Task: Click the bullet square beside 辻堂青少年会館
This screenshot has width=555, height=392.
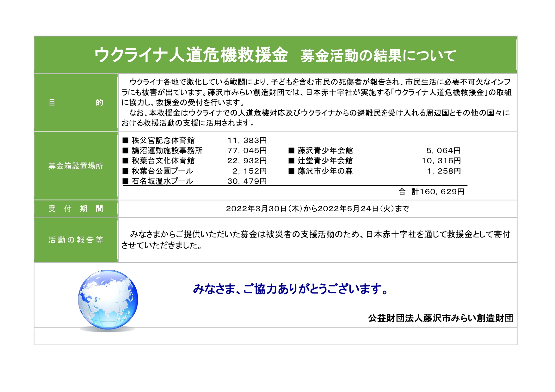Action: point(291,161)
